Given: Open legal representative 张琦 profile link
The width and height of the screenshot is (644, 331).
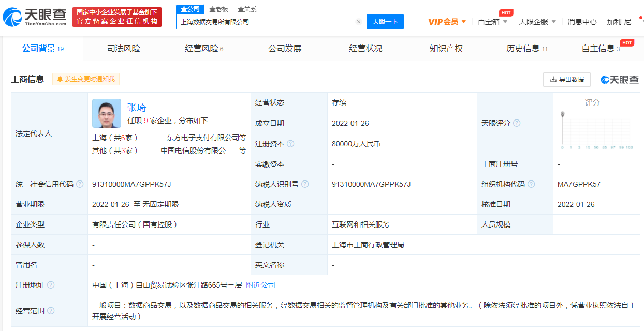Looking at the screenshot, I should tap(137, 107).
